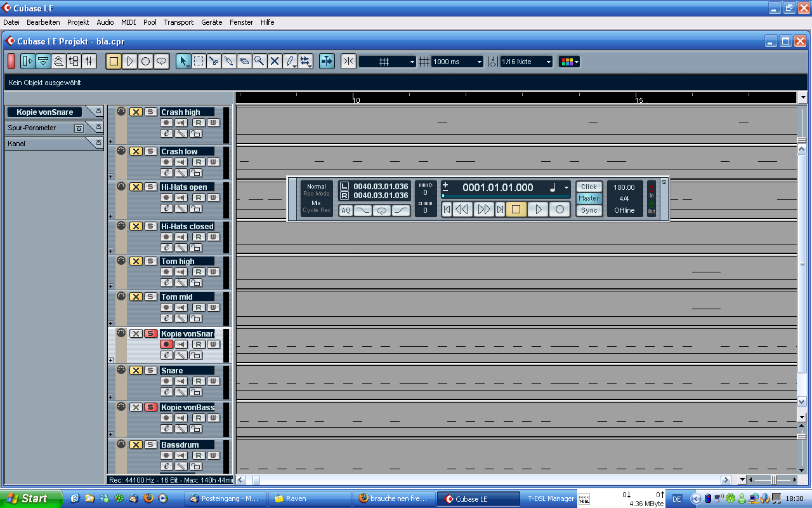Enable monitor on Hi-Hats open track
Image resolution: width=812 pixels, height=508 pixels.
(x=181, y=197)
